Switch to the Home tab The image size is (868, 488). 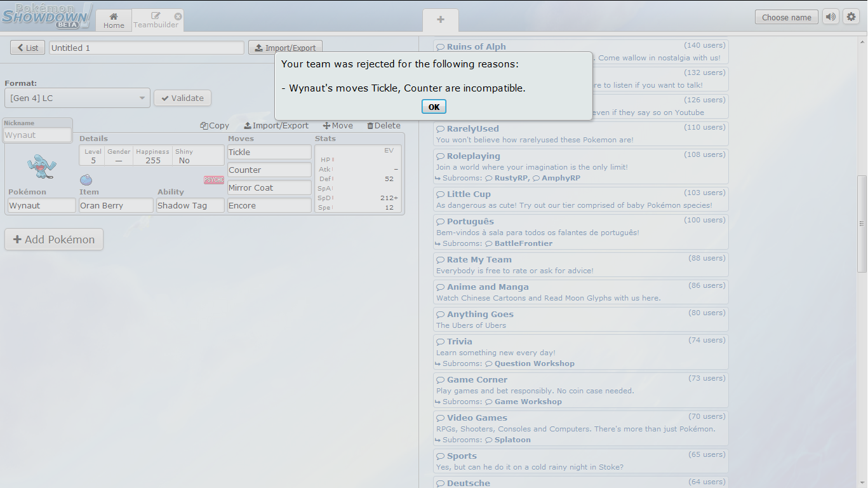click(114, 20)
